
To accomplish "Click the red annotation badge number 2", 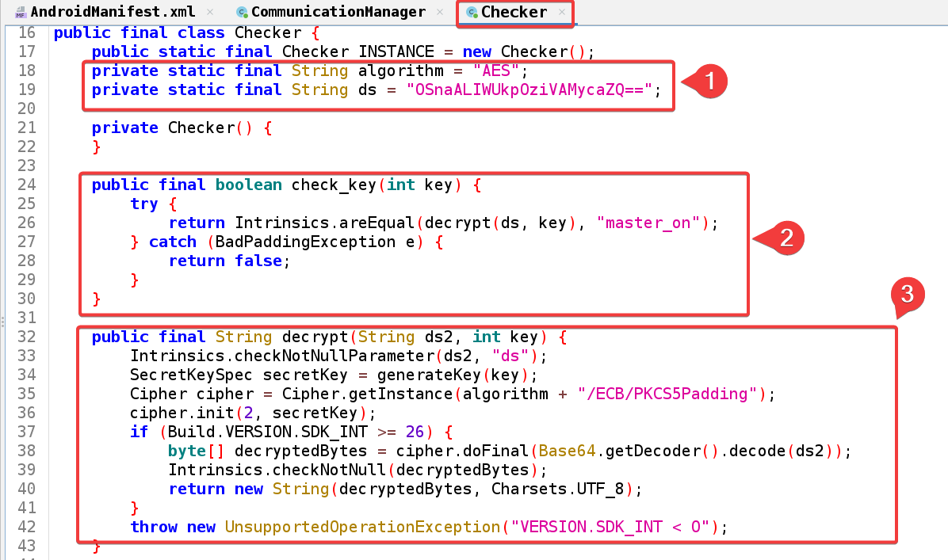I will click(x=786, y=238).
